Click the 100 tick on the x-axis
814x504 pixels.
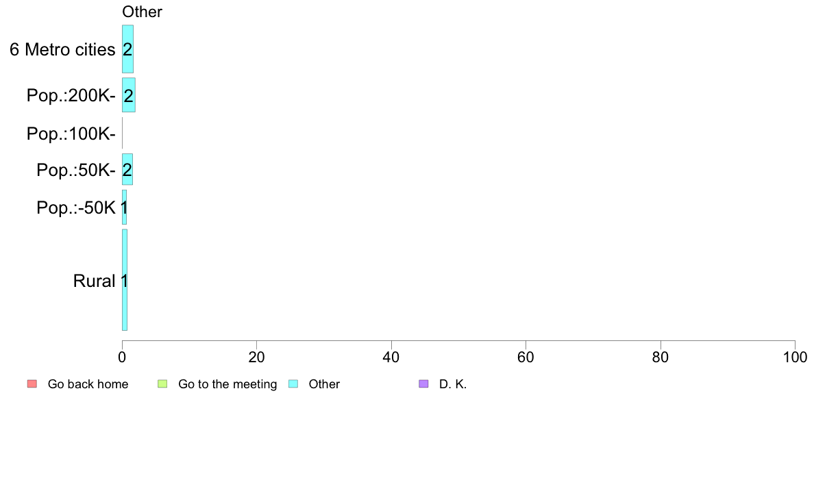pyautogui.click(x=795, y=357)
